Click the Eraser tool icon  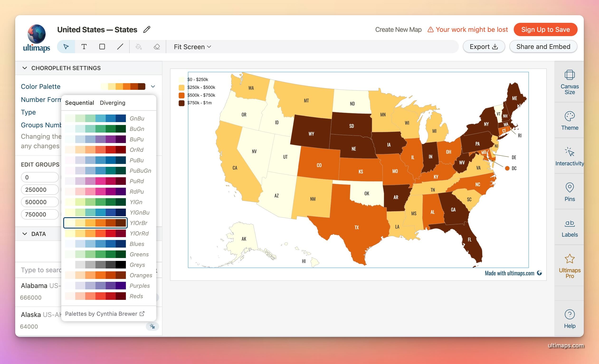pyautogui.click(x=157, y=47)
